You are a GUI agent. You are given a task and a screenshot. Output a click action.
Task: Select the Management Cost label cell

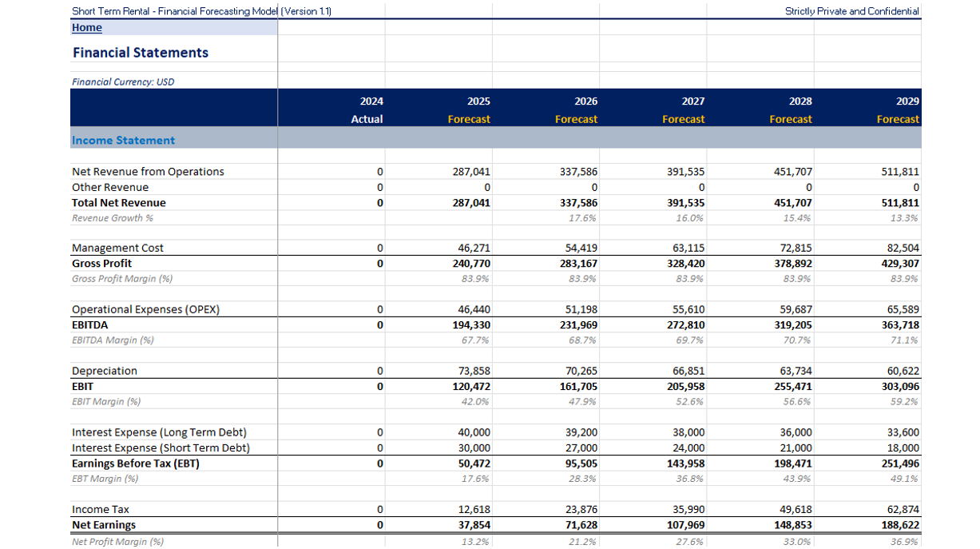click(117, 248)
